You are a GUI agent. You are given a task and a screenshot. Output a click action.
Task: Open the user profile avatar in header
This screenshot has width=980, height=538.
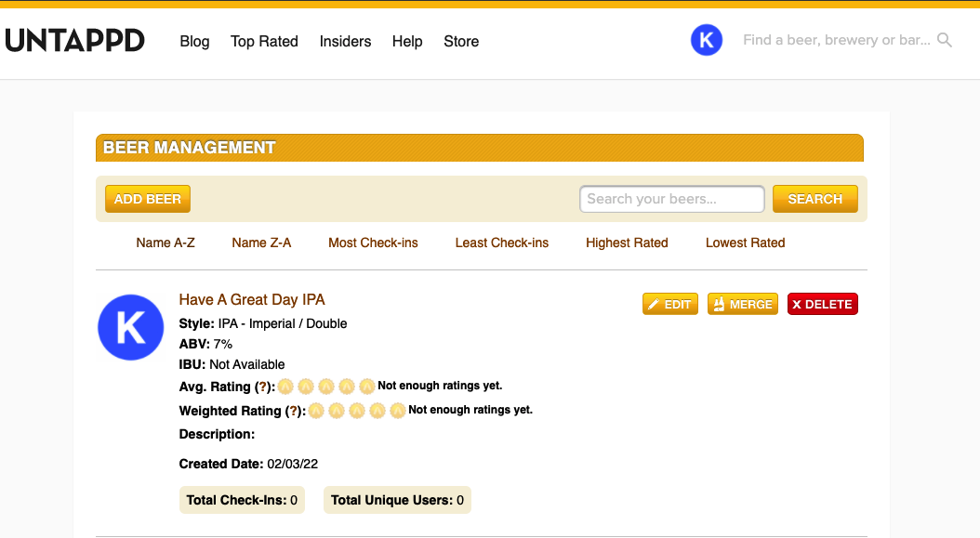click(707, 41)
